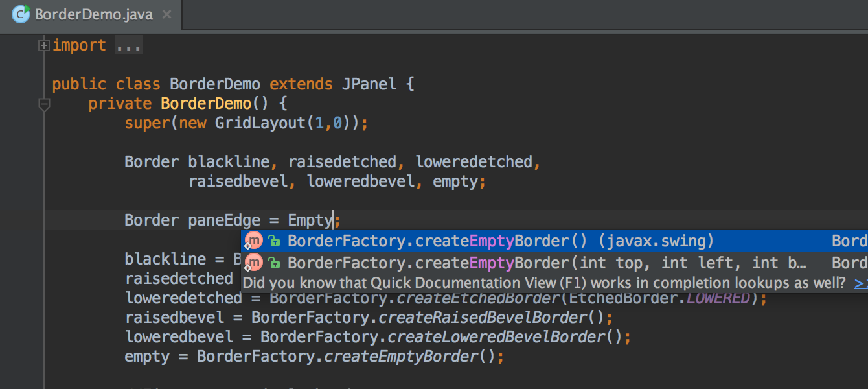Click the 'import' keyword
Viewport: 868px width, 389px height.
(x=79, y=45)
